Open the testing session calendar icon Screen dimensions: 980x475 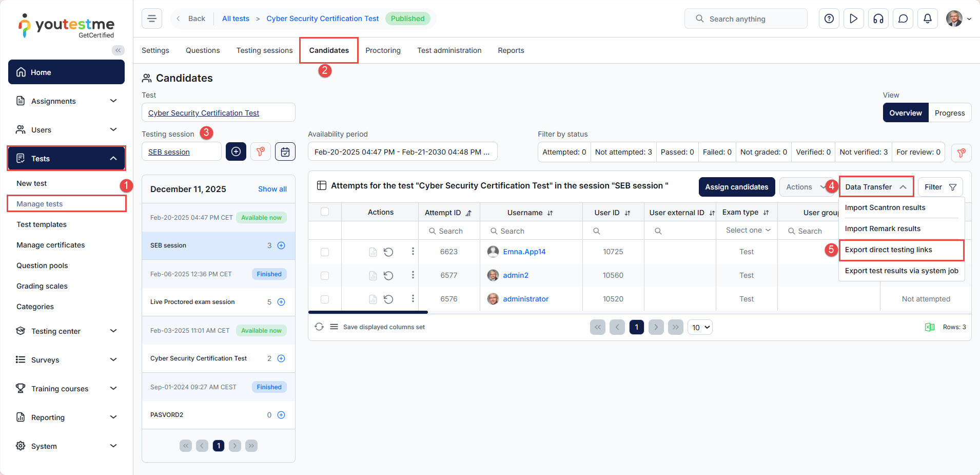tap(285, 151)
